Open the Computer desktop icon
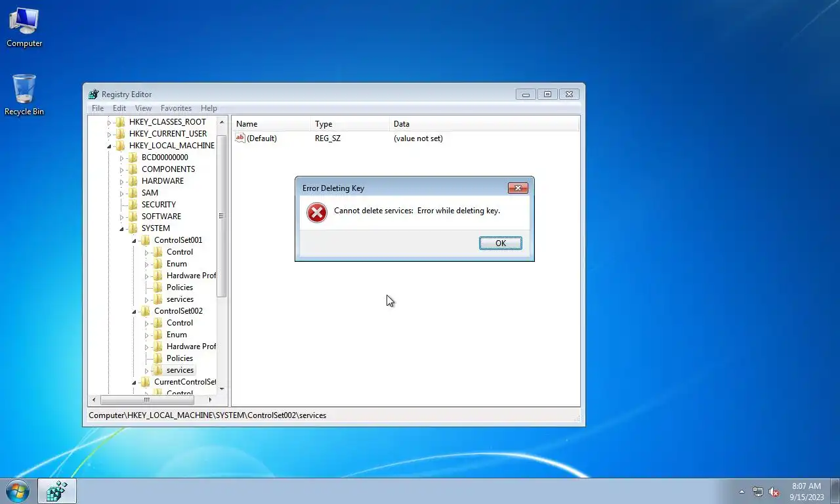Screen dimensions: 840x504 (24, 28)
